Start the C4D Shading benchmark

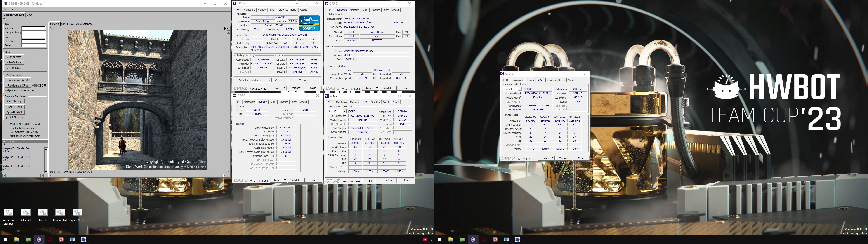coord(14,101)
